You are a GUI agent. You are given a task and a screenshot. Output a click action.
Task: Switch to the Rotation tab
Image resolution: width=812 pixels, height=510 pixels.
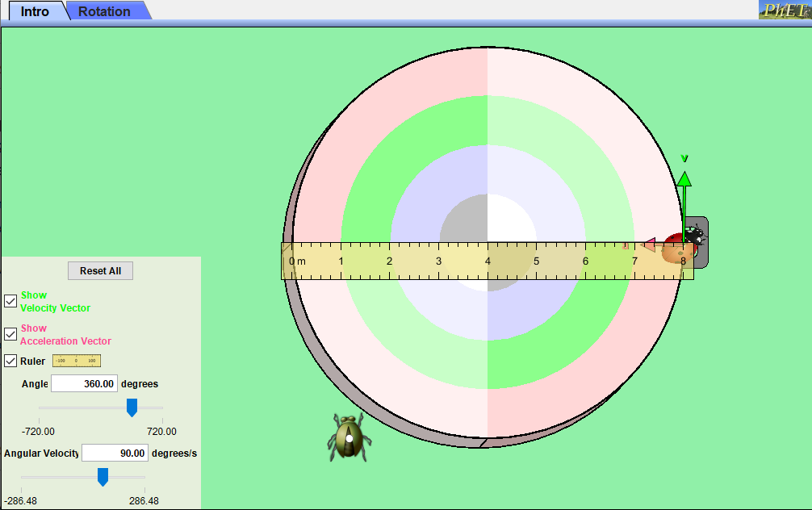(103, 10)
